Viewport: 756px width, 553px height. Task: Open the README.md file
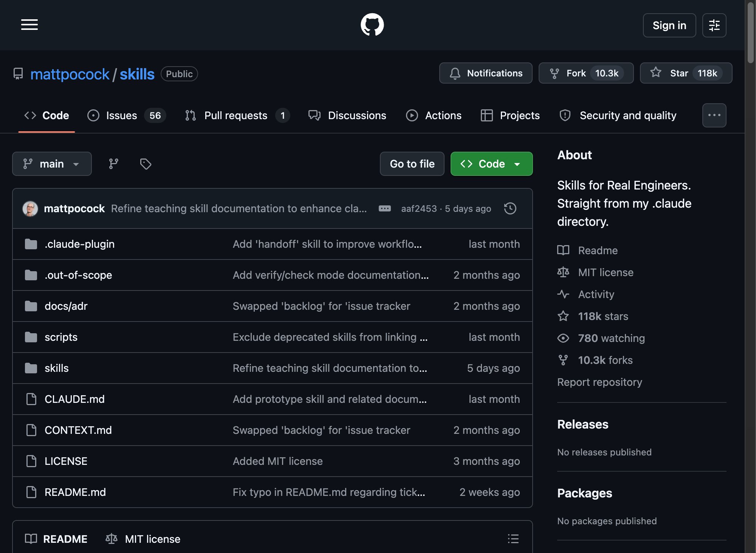coord(75,492)
